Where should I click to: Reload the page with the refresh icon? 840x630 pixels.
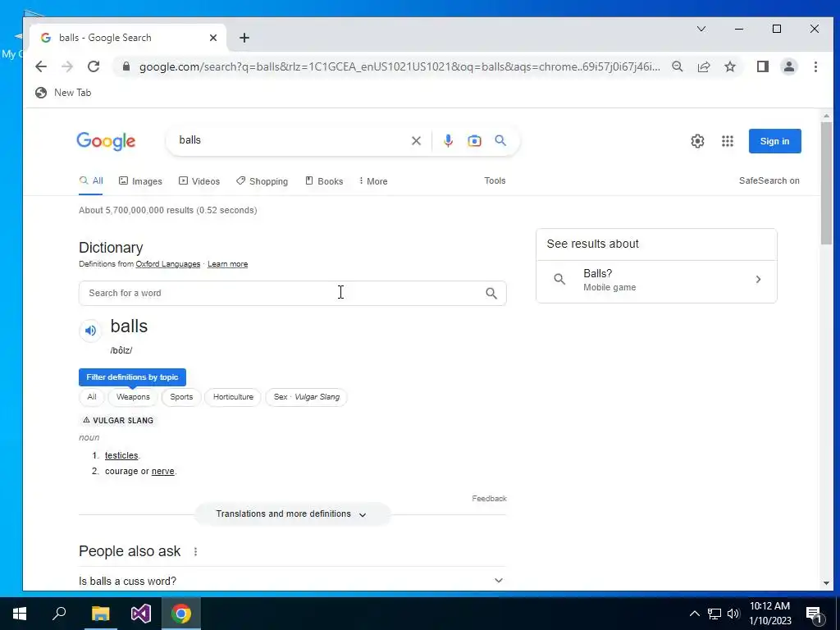[x=94, y=66]
